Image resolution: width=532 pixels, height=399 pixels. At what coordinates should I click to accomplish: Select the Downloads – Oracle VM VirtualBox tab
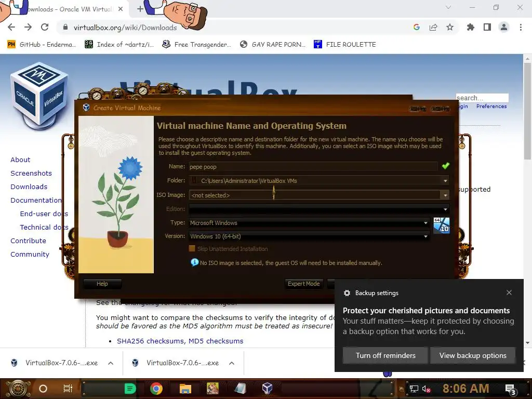(70, 9)
